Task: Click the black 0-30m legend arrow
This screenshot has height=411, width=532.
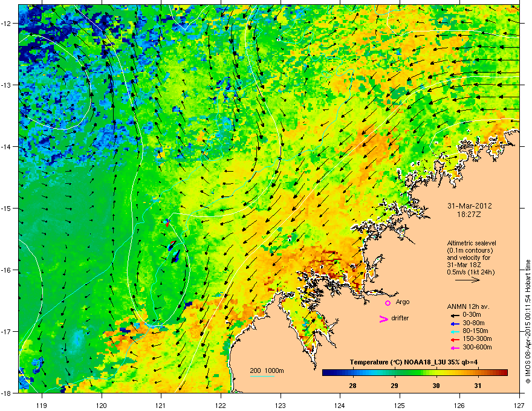Action: (x=455, y=315)
